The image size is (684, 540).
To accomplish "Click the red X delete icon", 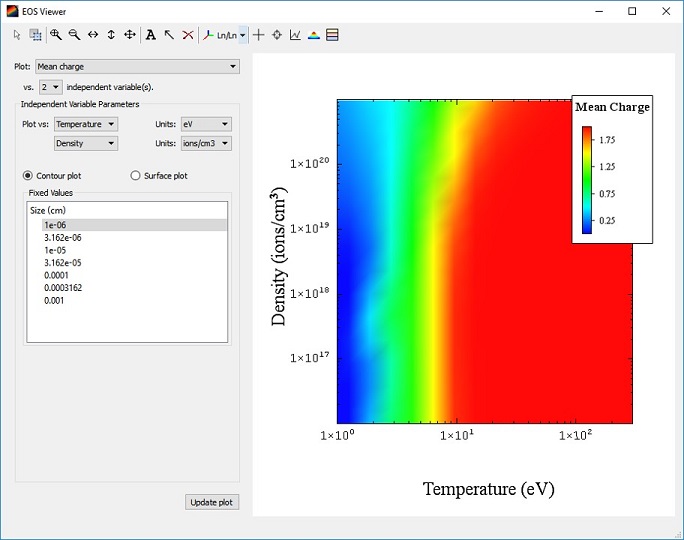I will [x=187, y=35].
